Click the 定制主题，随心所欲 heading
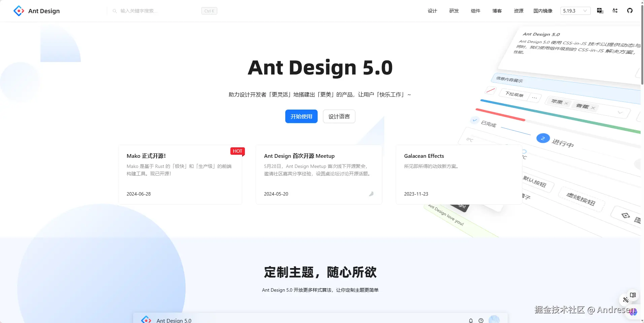Image resolution: width=644 pixels, height=323 pixels. (x=320, y=272)
